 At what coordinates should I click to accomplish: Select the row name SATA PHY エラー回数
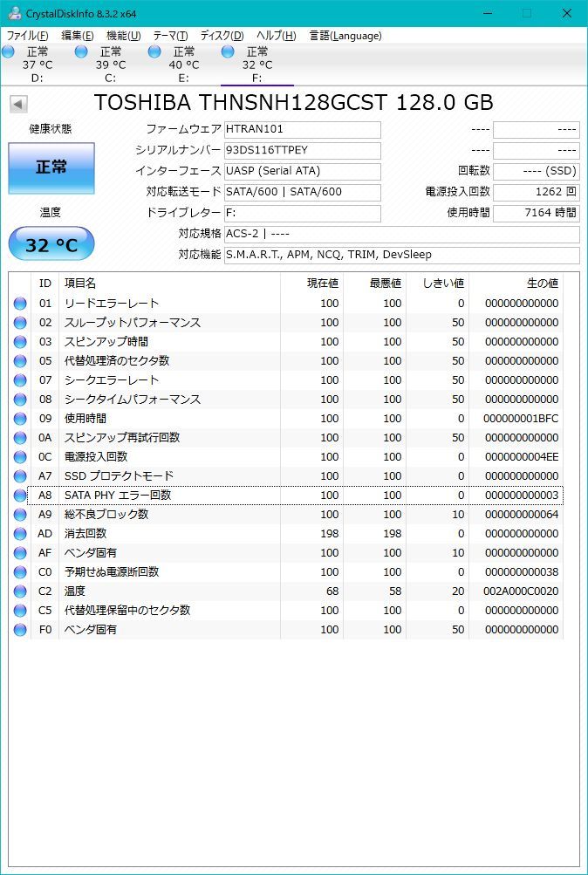point(118,495)
